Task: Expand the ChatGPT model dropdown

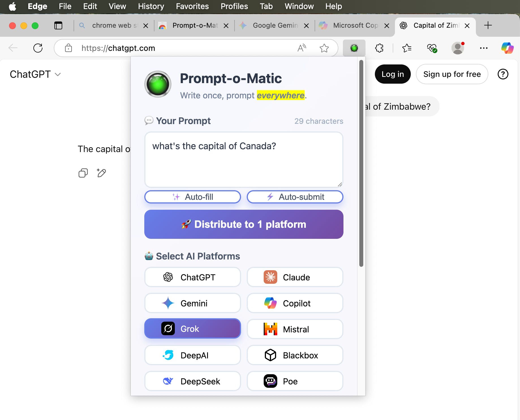Action: tap(35, 74)
